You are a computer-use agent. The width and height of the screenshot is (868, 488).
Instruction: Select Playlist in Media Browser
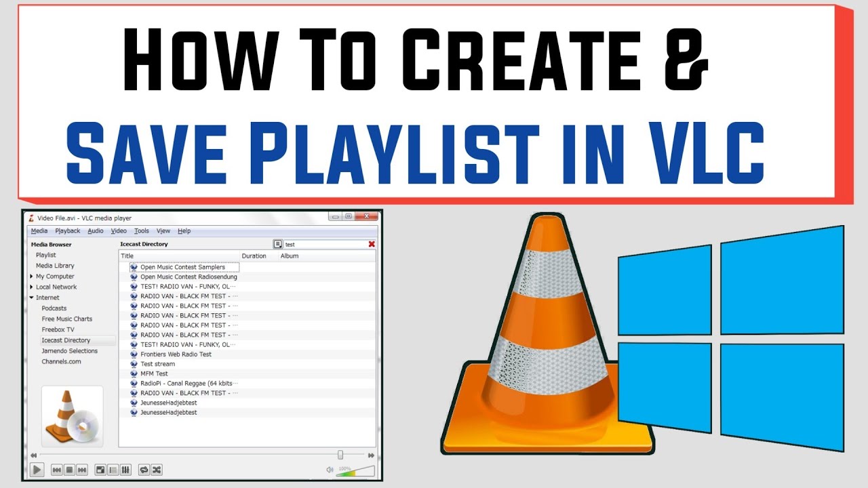click(x=46, y=255)
